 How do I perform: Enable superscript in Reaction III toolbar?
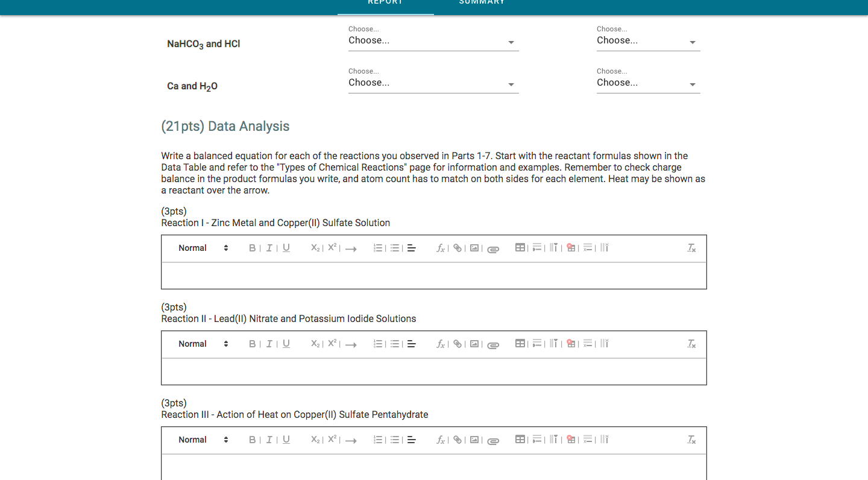coord(332,440)
